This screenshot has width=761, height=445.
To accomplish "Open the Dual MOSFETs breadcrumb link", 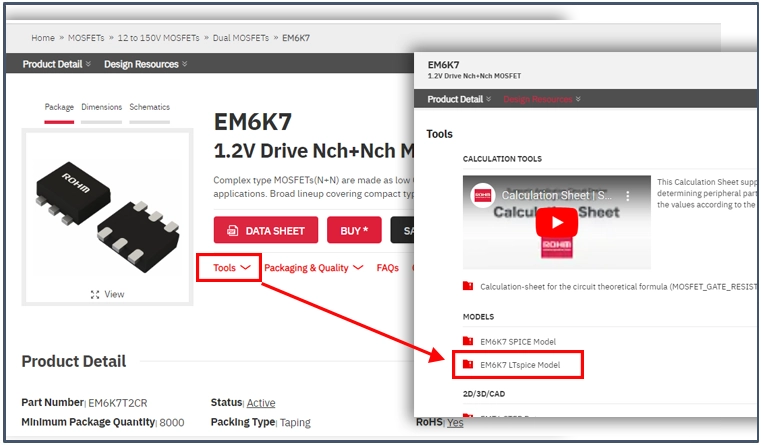I will [x=241, y=38].
